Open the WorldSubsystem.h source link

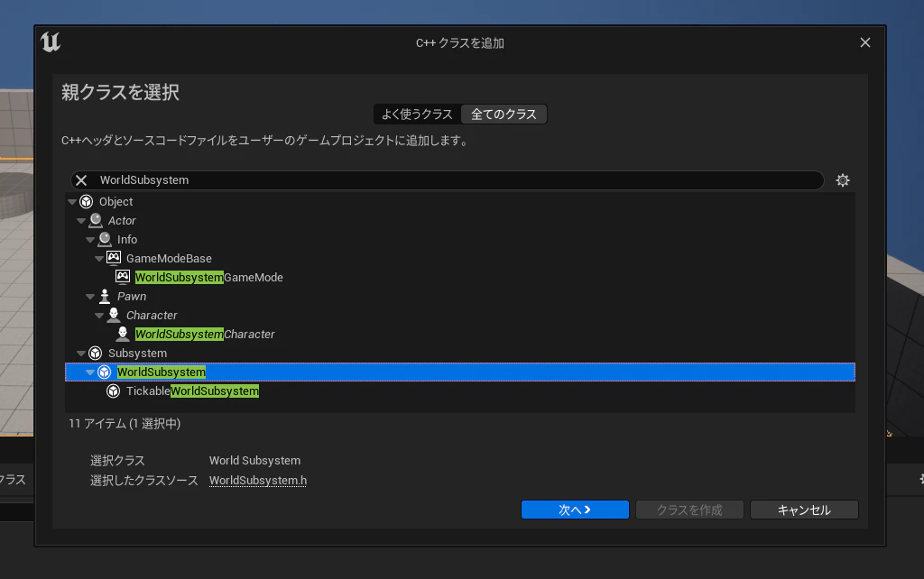(258, 480)
